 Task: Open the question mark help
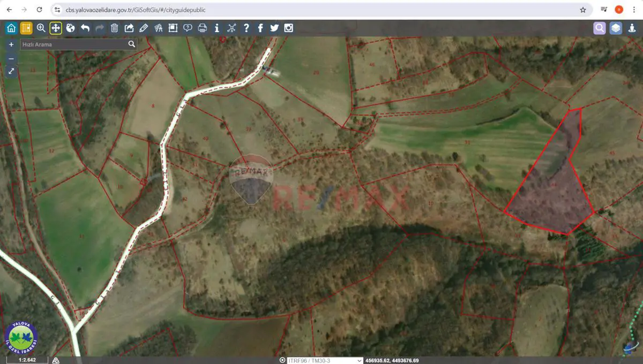point(246,28)
